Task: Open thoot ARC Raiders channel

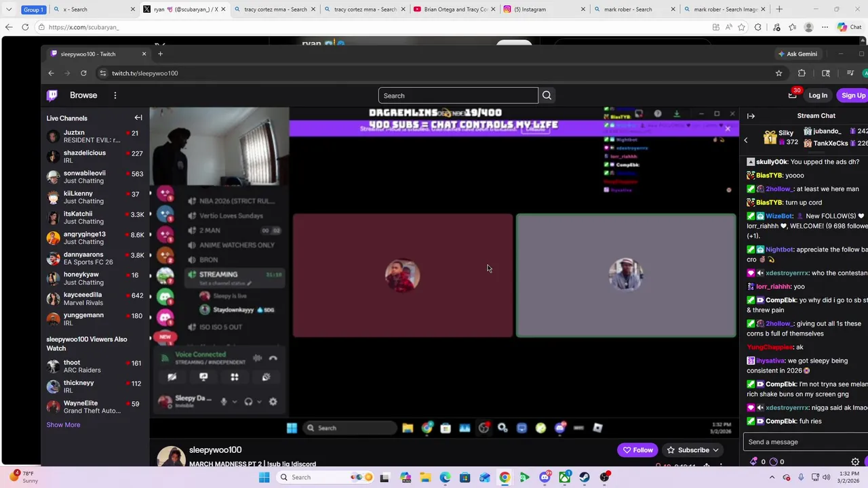Action: tap(94, 367)
